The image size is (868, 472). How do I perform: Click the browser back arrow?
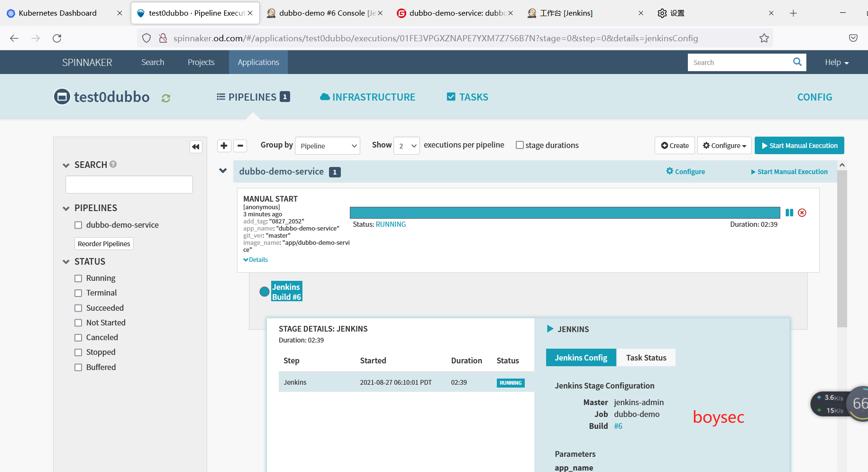(x=14, y=38)
